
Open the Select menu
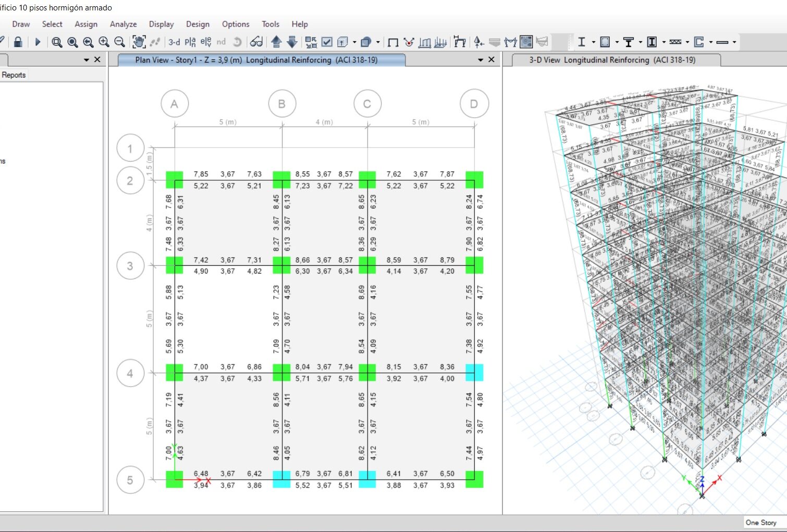[x=52, y=24]
